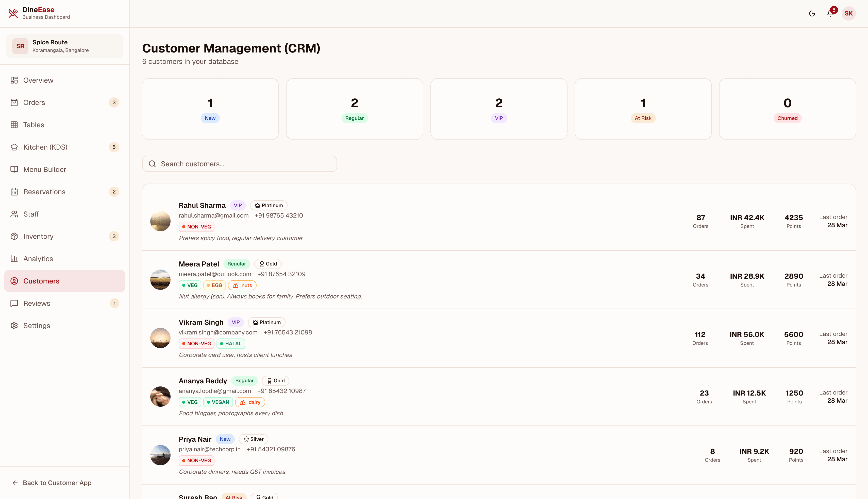Click the search magnifier icon
The image size is (868, 499).
point(152,164)
